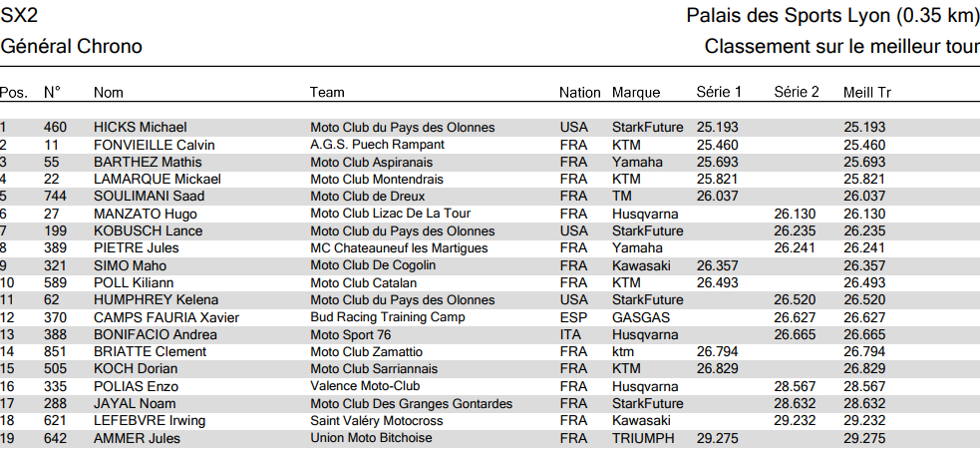Click rider name SOULIMANI Saad
Screen dimensions: 980x453
(149, 197)
